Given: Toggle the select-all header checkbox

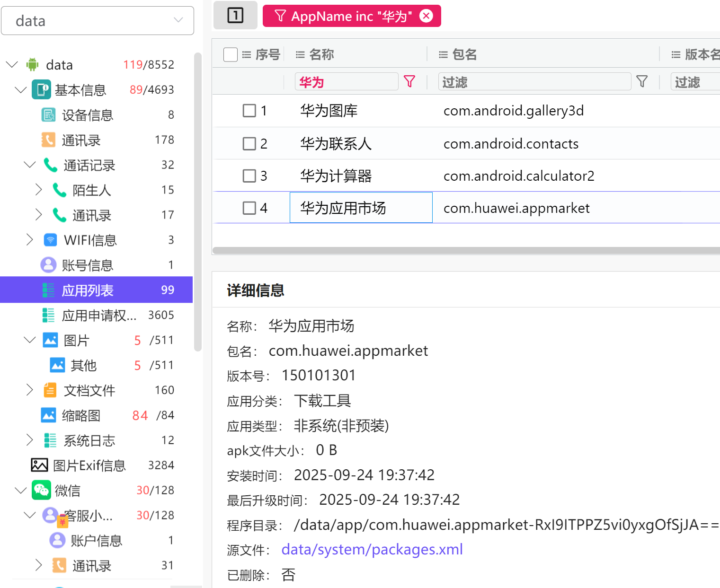Looking at the screenshot, I should [x=231, y=54].
